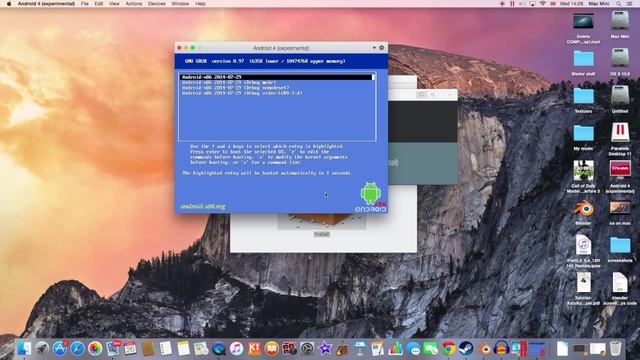640x360 pixels.
Task: Open iTunes from the dock
Action: [236, 349]
